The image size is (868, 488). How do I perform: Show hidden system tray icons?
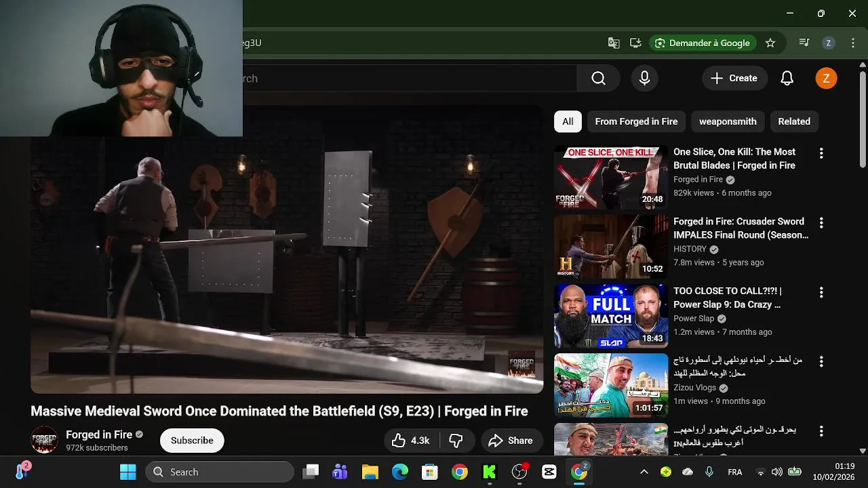(644, 472)
